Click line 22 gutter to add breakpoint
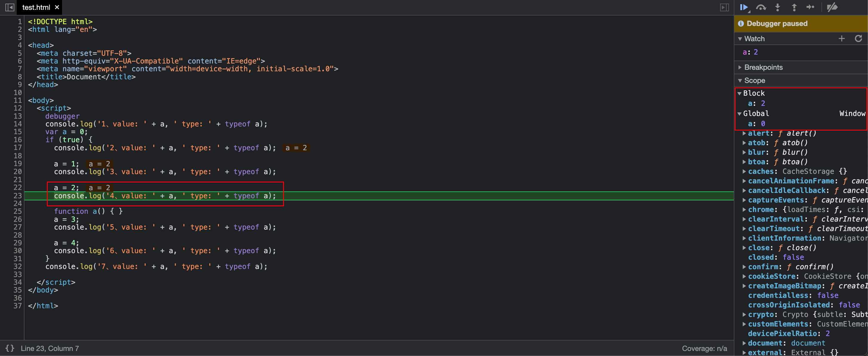The width and height of the screenshot is (868, 356). (x=16, y=188)
